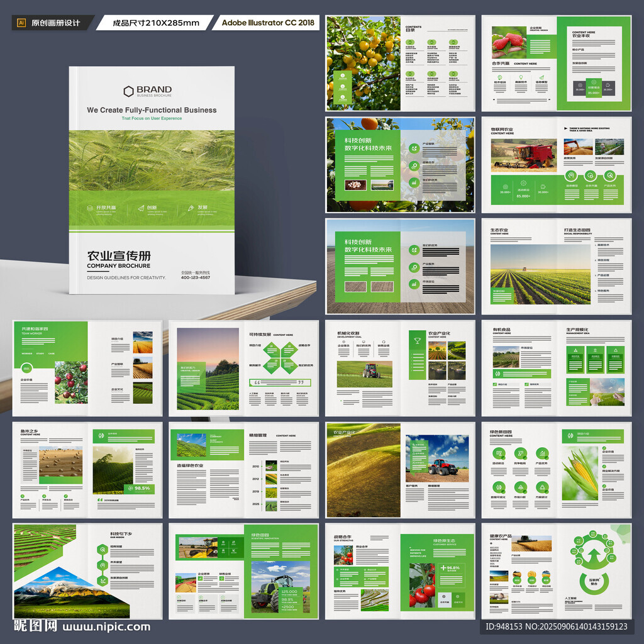This screenshot has width=644, height=644.
Task: Click the upward arrow circular infographic icon
Action: [594, 556]
